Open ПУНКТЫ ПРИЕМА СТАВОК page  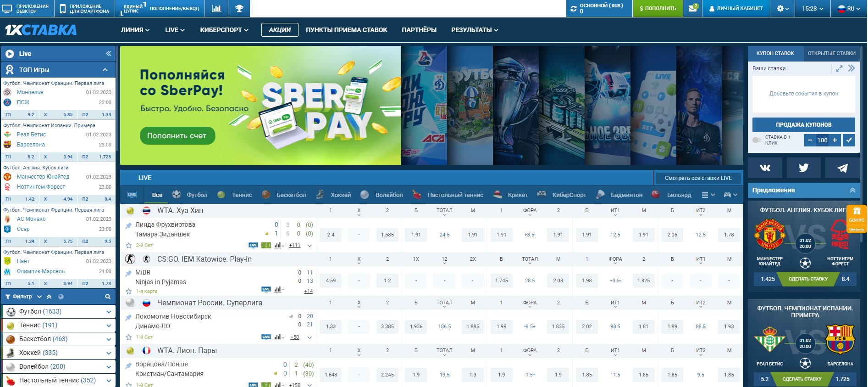click(347, 30)
